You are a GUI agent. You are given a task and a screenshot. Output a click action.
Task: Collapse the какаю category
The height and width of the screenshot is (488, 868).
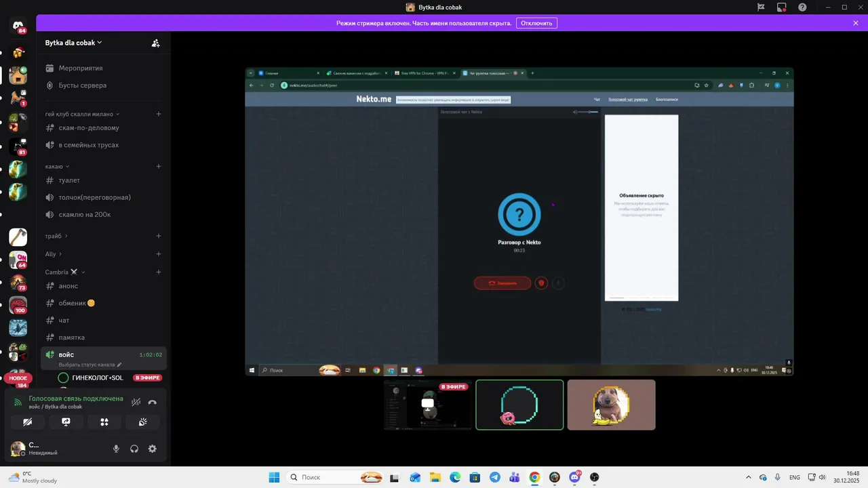click(57, 166)
